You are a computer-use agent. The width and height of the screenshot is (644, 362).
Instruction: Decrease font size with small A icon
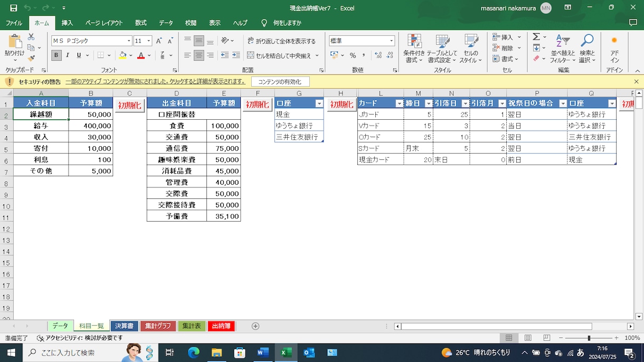pyautogui.click(x=171, y=41)
